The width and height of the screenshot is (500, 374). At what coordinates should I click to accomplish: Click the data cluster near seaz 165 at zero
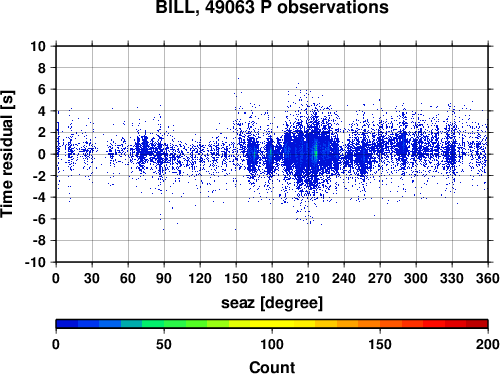pyautogui.click(x=254, y=154)
